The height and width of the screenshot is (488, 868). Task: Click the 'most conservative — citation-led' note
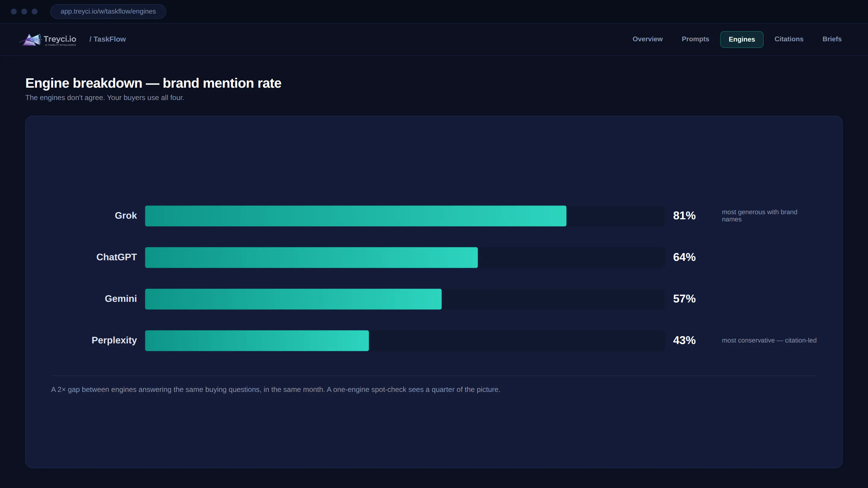[769, 340]
